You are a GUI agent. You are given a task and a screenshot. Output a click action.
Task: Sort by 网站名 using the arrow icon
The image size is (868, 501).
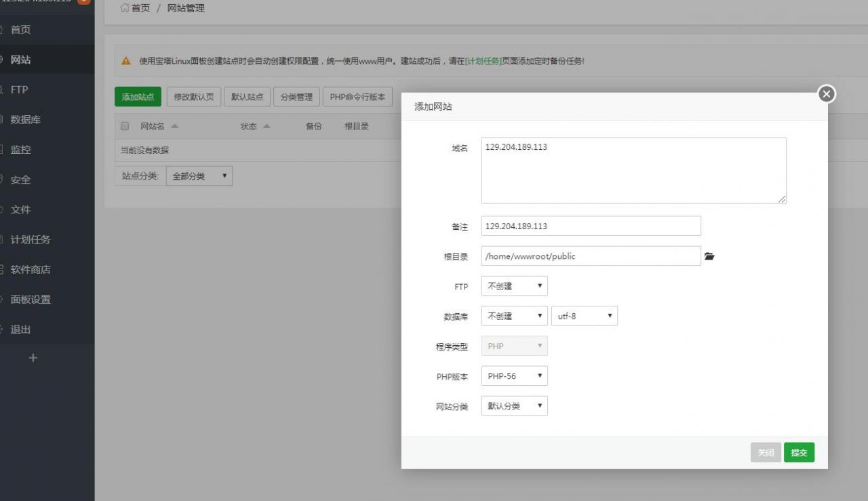click(x=174, y=126)
